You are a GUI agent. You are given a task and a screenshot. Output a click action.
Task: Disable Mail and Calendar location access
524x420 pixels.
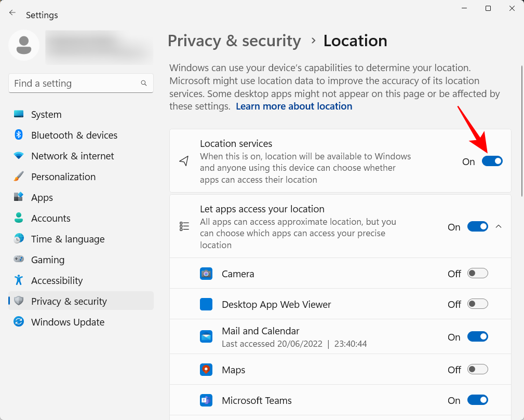(x=477, y=336)
